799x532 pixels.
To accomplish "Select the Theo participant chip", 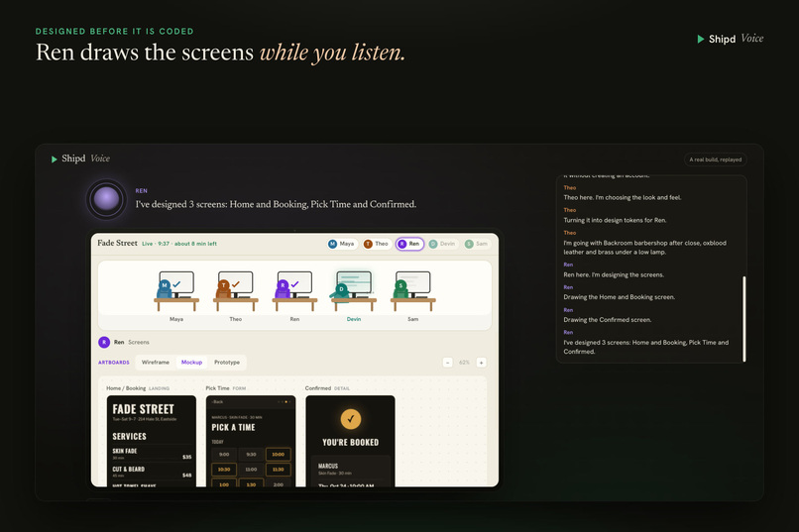I will (x=376, y=244).
